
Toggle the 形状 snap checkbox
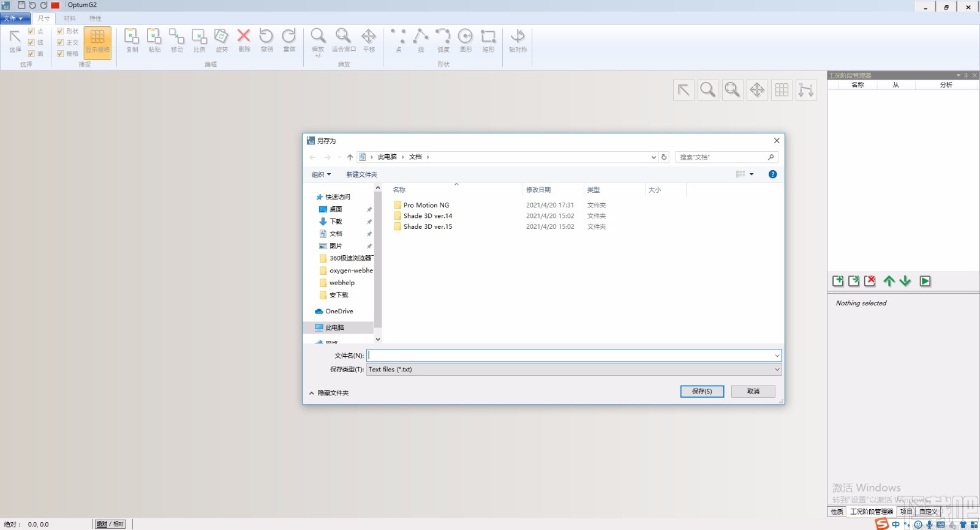coord(60,31)
